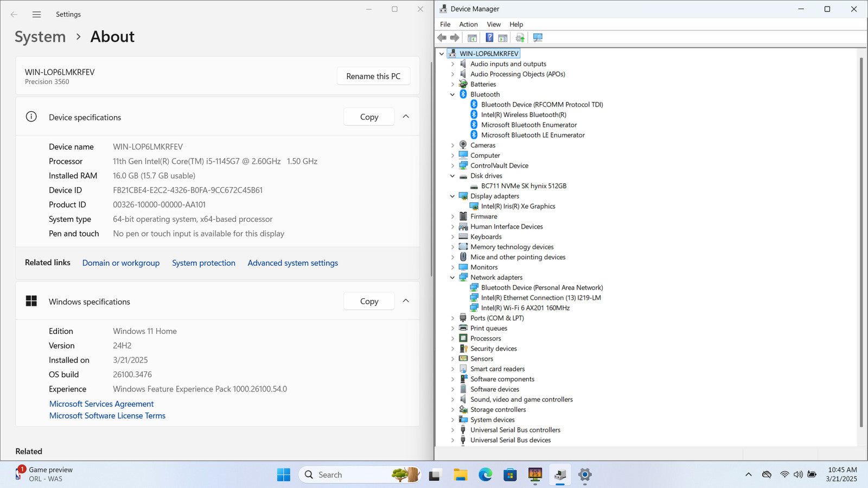The width and height of the screenshot is (868, 488).
Task: Open the Microsoft Software License Terms link
Action: click(107, 416)
